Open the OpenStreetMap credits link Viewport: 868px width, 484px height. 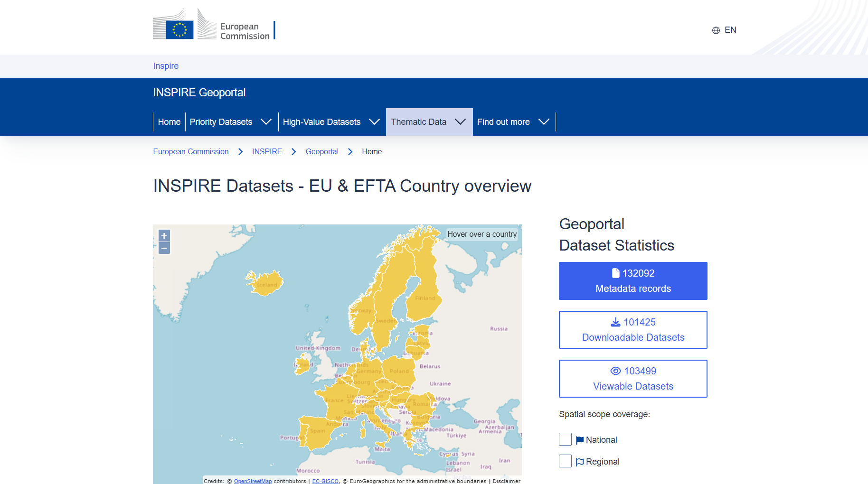tap(253, 481)
